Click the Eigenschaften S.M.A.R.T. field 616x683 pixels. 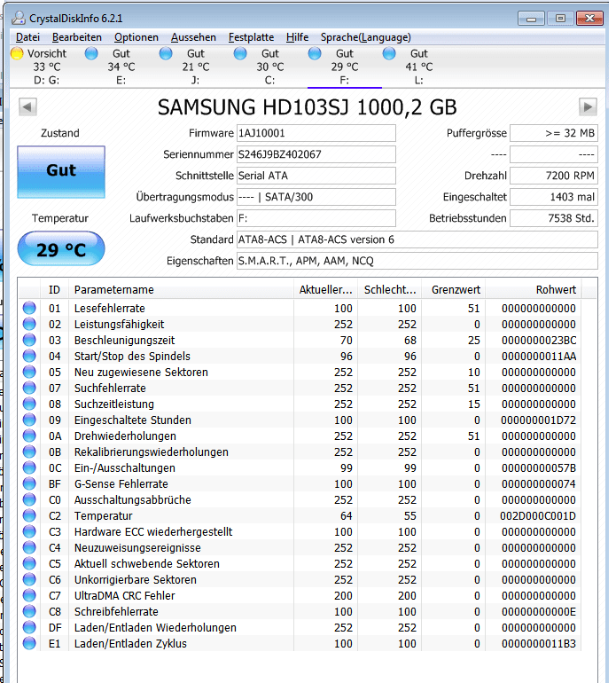(x=417, y=262)
